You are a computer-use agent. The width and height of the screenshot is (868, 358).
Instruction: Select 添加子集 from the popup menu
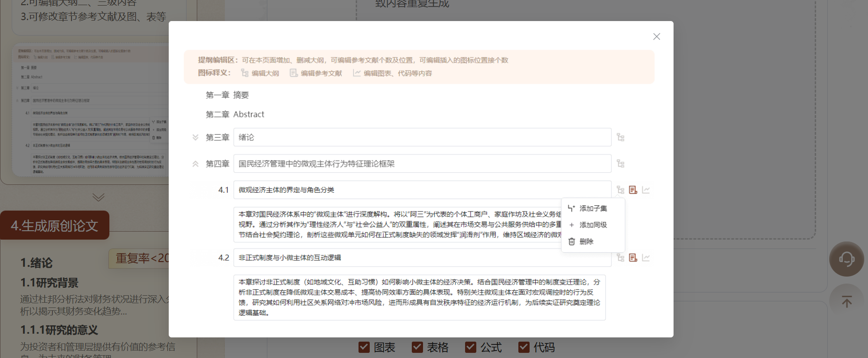593,208
